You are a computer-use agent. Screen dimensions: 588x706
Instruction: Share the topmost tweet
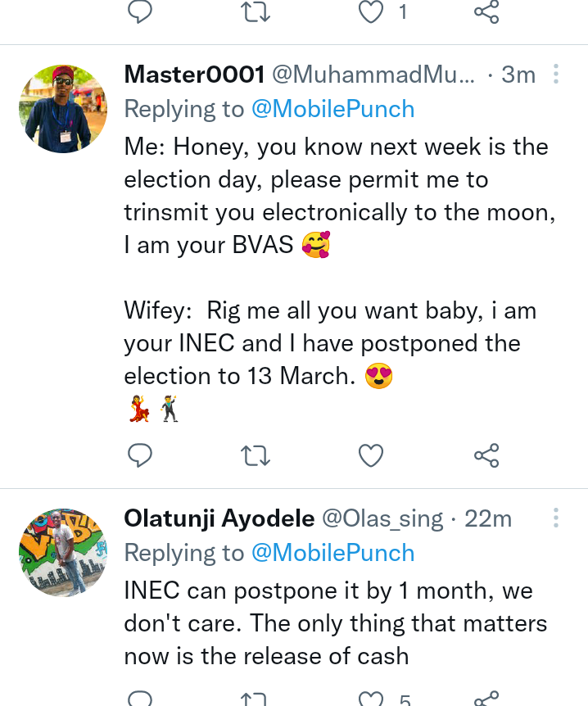(486, 11)
